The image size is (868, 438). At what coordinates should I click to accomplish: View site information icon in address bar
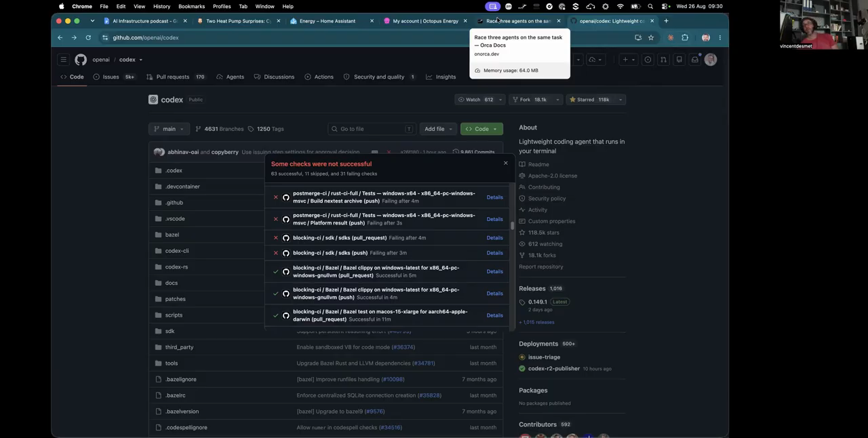tap(105, 37)
